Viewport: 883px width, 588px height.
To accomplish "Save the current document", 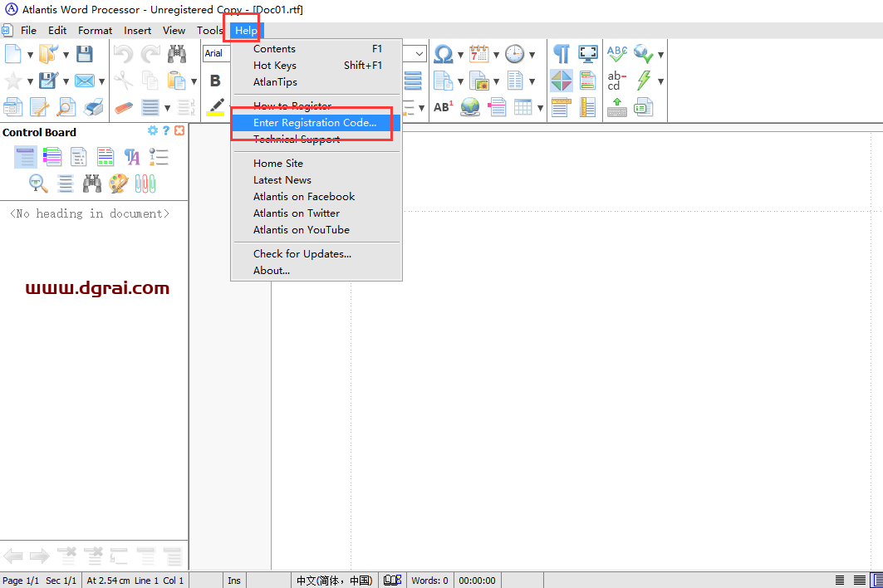I will (x=86, y=54).
